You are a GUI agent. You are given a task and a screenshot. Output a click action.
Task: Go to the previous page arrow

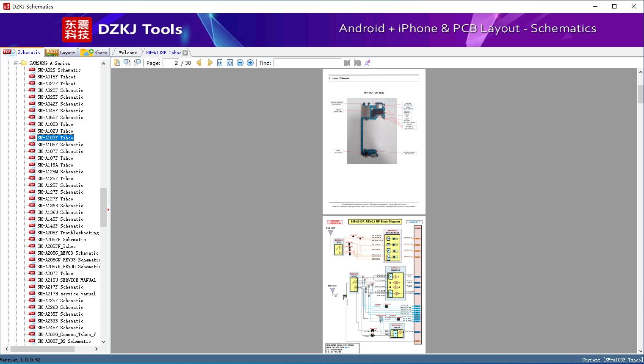click(199, 63)
